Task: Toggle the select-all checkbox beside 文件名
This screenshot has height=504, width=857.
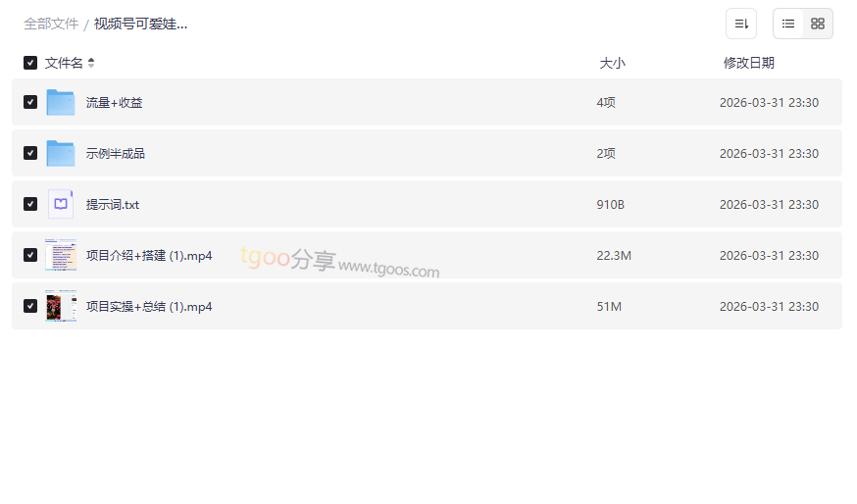Action: click(30, 63)
